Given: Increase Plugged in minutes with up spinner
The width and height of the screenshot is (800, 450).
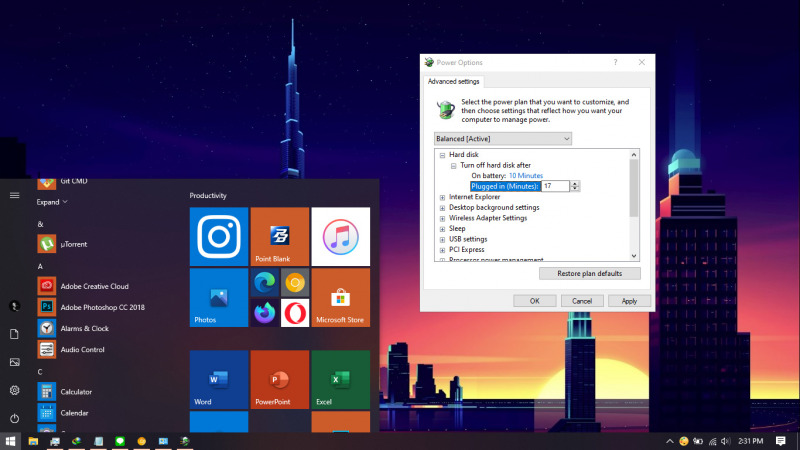Looking at the screenshot, I should (575, 184).
